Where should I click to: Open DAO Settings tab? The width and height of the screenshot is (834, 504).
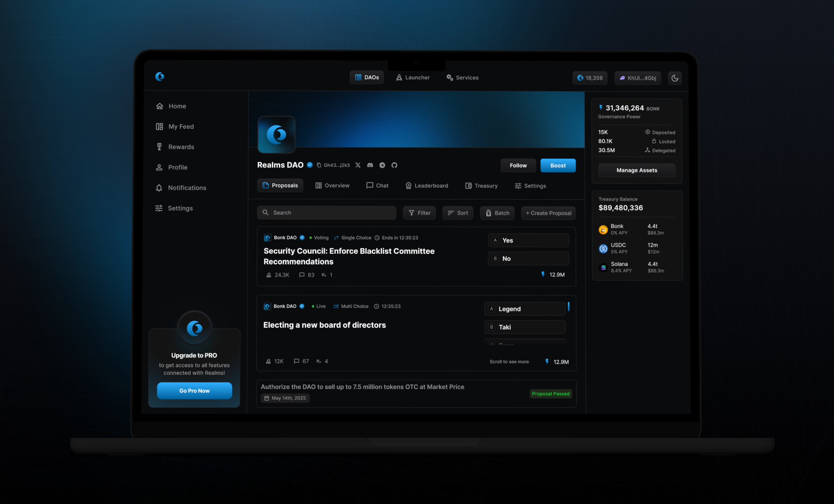[530, 186]
